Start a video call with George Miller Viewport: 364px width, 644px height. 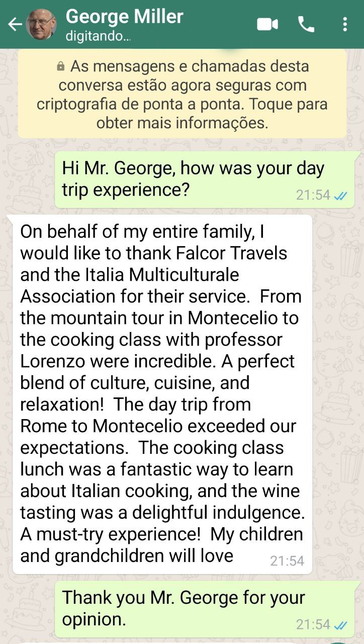(x=267, y=24)
